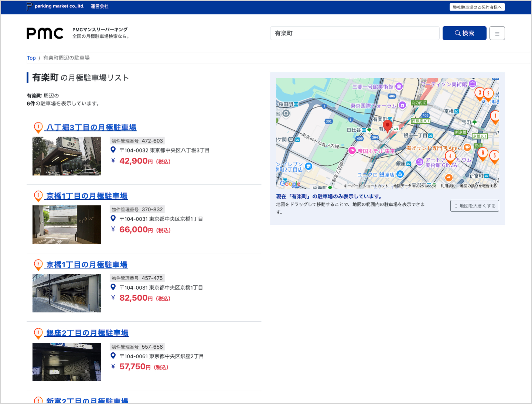
Task: Click map marker number 4
Action: pyautogui.click(x=450, y=157)
